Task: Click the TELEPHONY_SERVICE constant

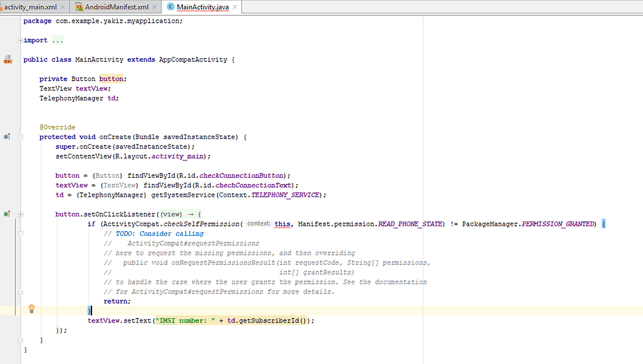Action: [x=285, y=195]
